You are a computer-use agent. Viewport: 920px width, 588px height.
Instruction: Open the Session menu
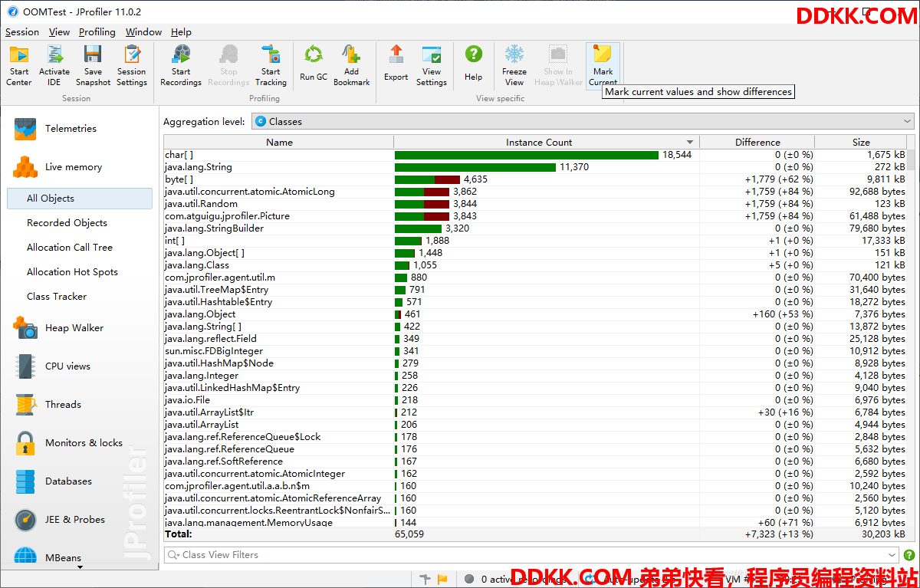point(22,32)
